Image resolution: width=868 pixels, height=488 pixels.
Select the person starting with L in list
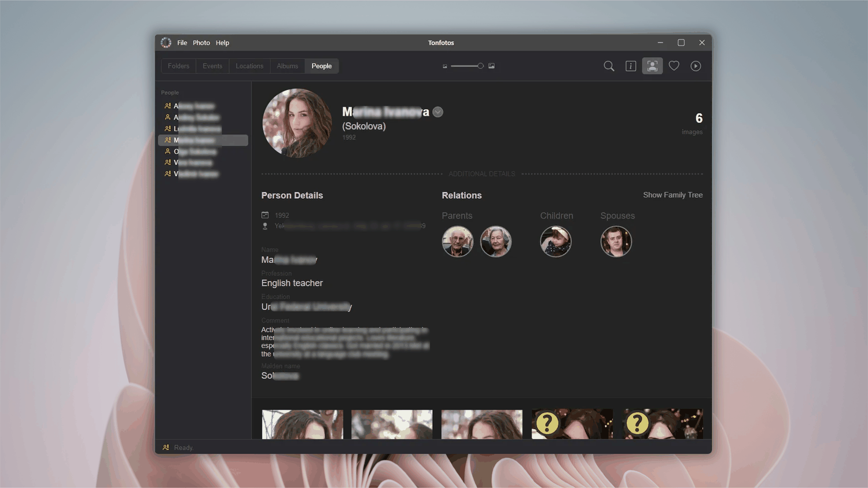203,129
